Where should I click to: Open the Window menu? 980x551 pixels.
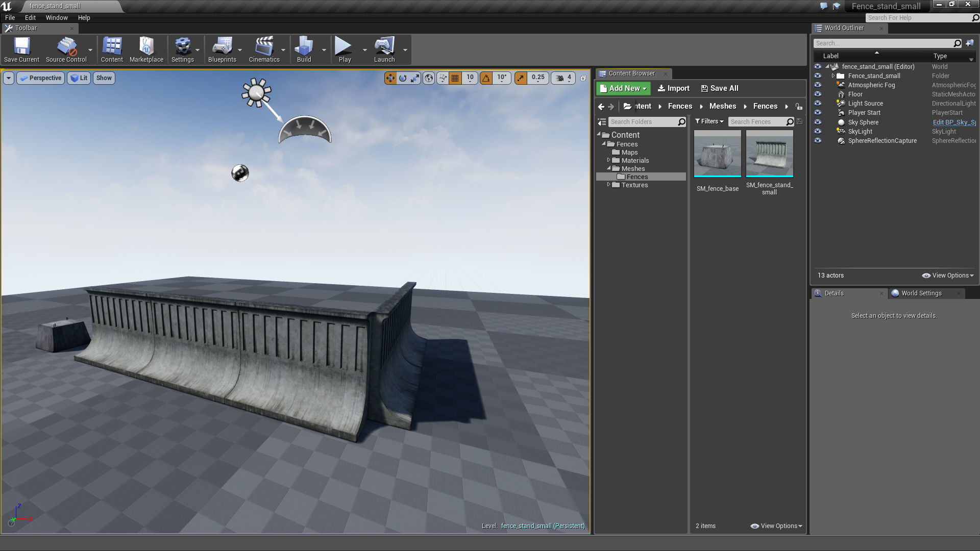[x=57, y=17]
